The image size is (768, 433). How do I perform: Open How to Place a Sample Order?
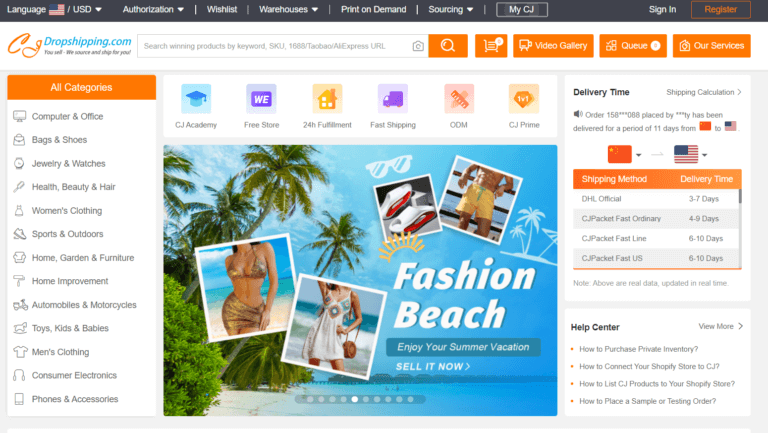(x=648, y=401)
